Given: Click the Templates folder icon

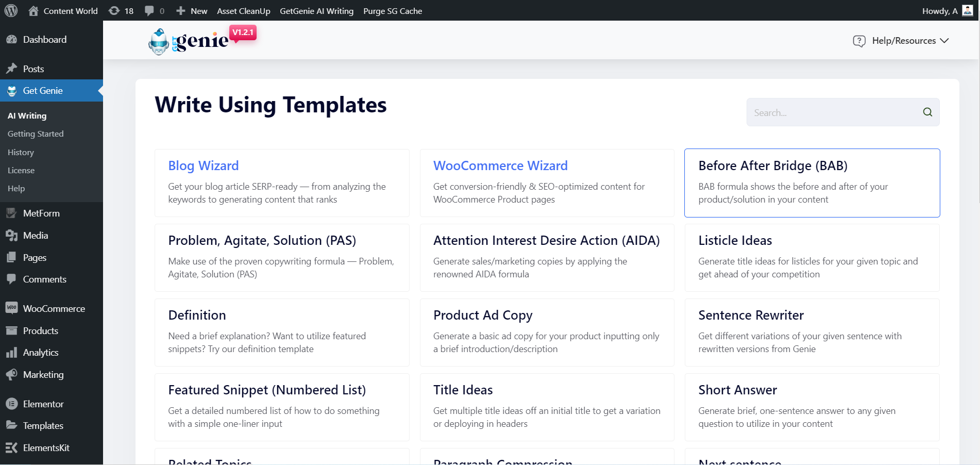Looking at the screenshot, I should [12, 425].
